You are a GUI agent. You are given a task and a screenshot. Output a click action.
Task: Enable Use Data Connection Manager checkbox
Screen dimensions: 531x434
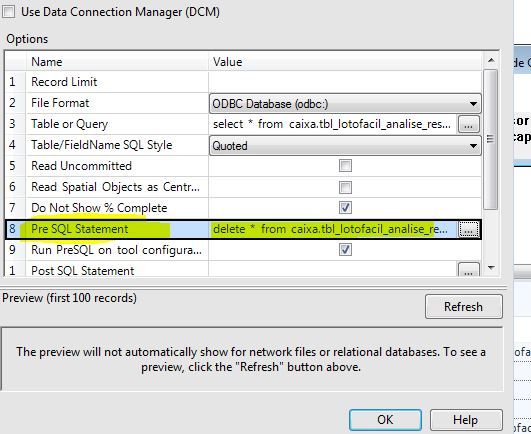click(x=8, y=12)
